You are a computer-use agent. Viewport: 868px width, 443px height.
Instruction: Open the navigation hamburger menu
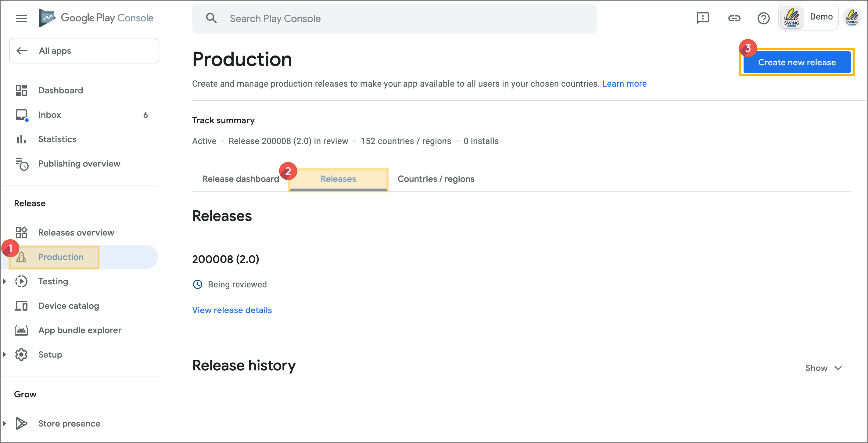[21, 18]
